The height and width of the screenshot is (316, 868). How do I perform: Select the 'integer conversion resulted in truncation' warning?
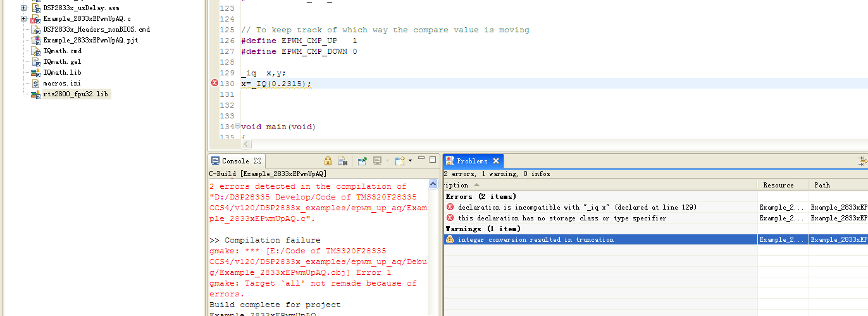click(655, 239)
